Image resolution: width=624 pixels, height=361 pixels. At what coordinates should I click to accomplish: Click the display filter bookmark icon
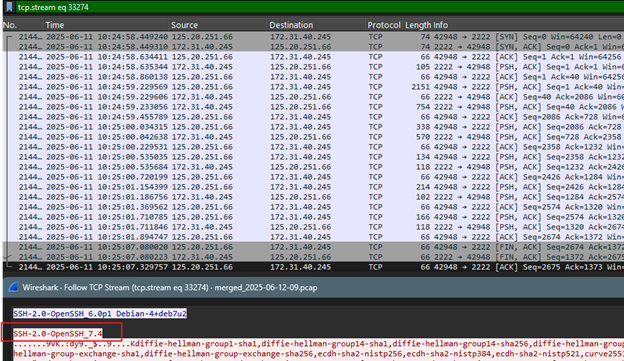tap(9, 7)
